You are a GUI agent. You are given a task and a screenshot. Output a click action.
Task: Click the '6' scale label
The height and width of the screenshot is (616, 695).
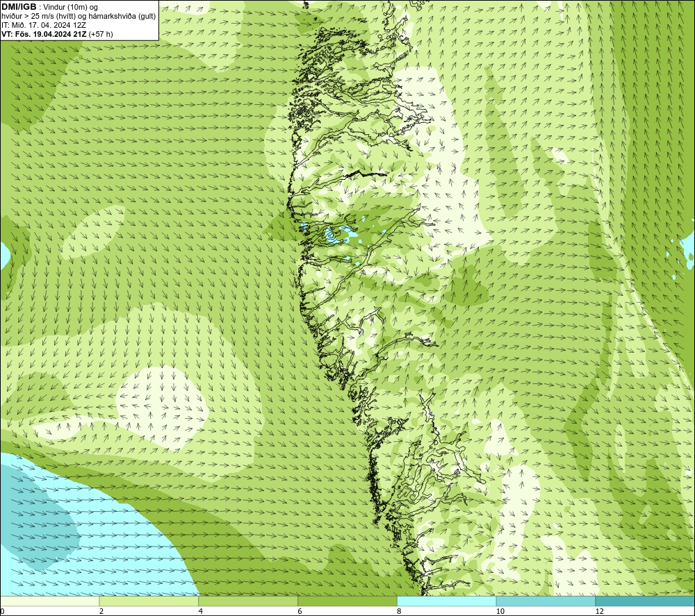click(x=300, y=612)
